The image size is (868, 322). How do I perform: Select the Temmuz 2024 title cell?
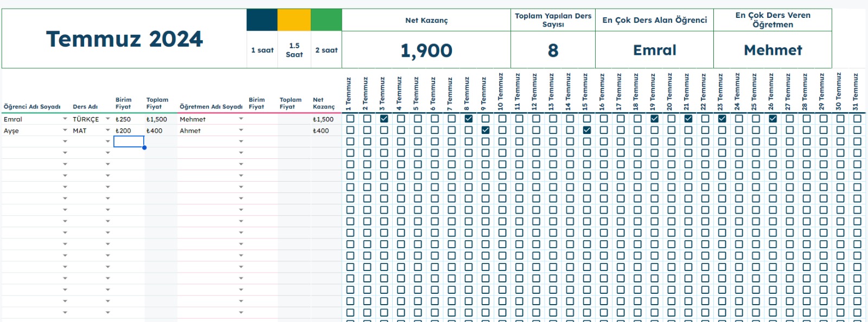[124, 39]
